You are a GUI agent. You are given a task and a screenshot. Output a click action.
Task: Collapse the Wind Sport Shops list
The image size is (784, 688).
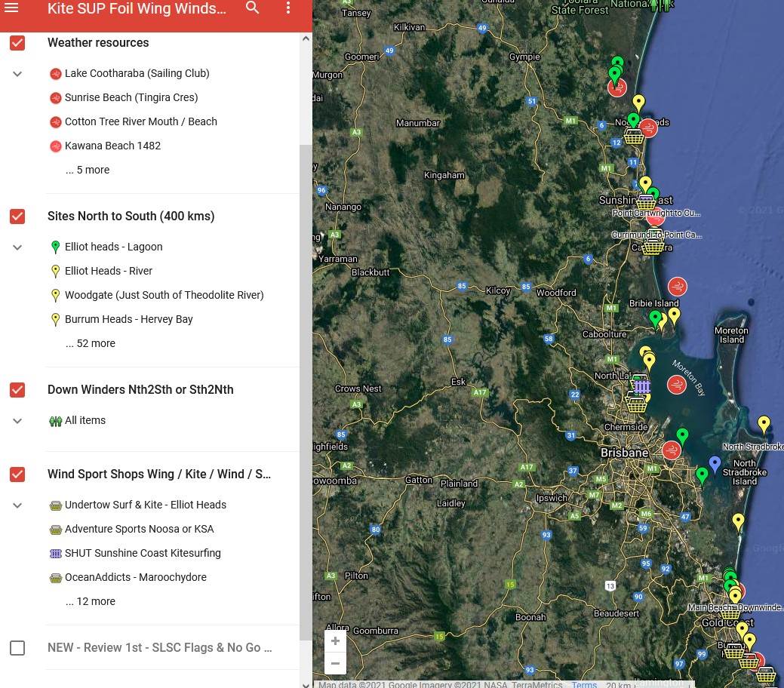click(17, 505)
